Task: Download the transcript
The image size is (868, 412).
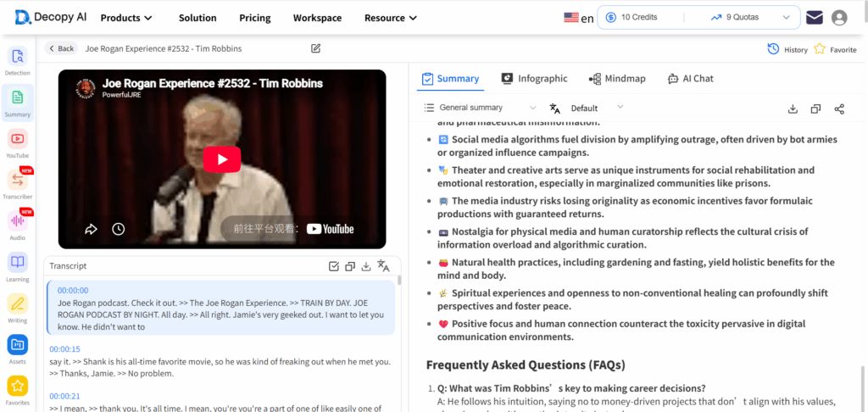Action: click(366, 266)
